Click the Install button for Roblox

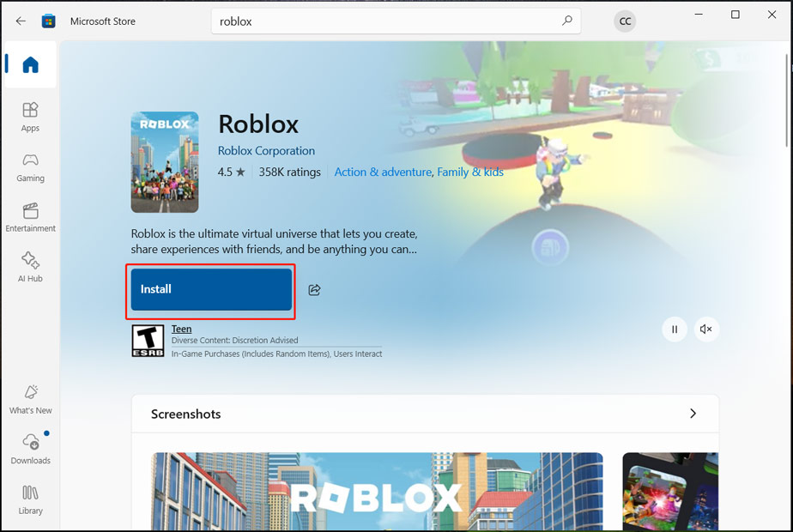211,289
